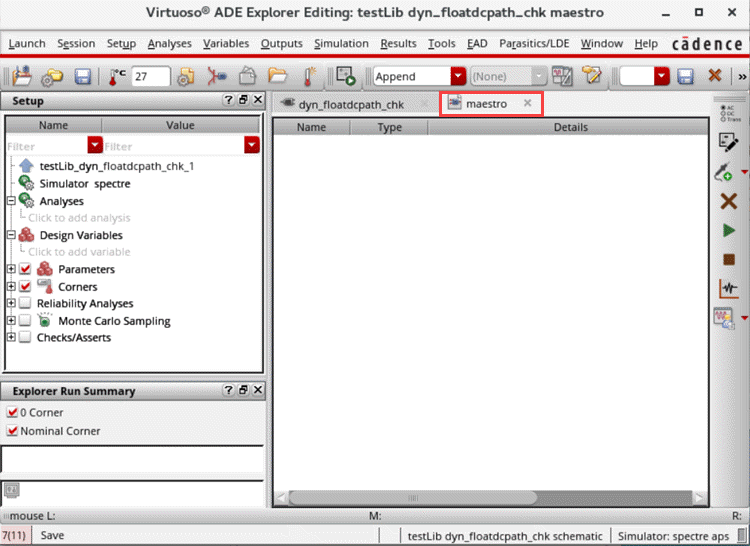750x546 pixels.
Task: Click the folder with gear icon
Action: (52, 77)
